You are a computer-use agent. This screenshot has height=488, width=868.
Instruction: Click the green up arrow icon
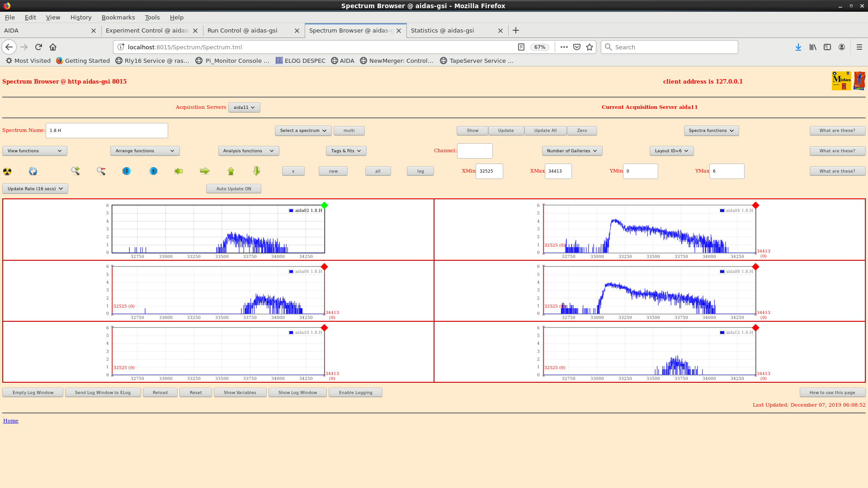(231, 171)
